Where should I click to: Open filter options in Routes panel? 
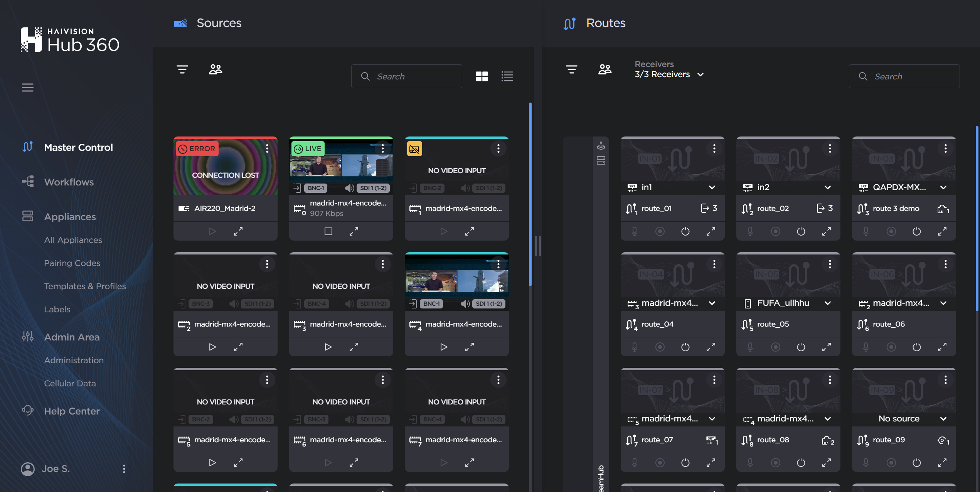pos(572,70)
